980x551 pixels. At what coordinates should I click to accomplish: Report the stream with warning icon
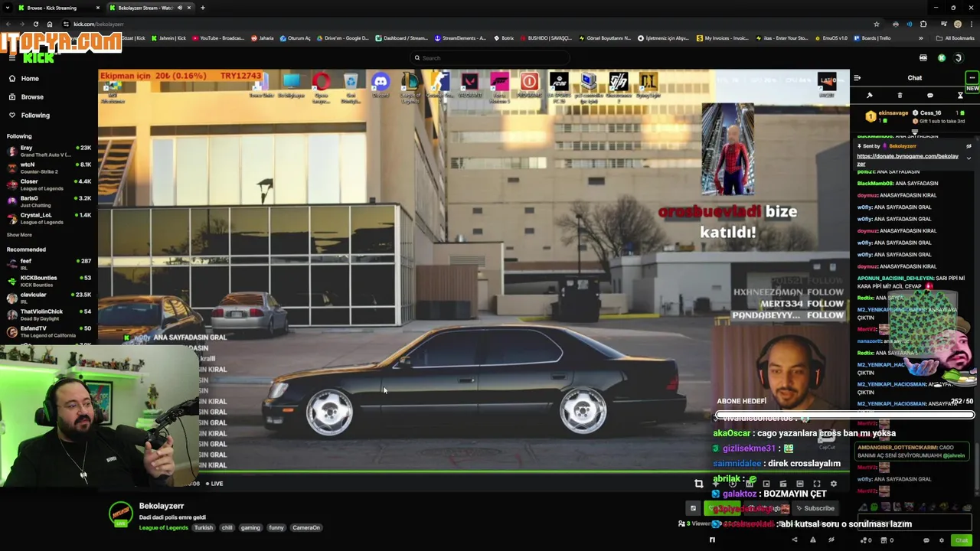pyautogui.click(x=812, y=540)
